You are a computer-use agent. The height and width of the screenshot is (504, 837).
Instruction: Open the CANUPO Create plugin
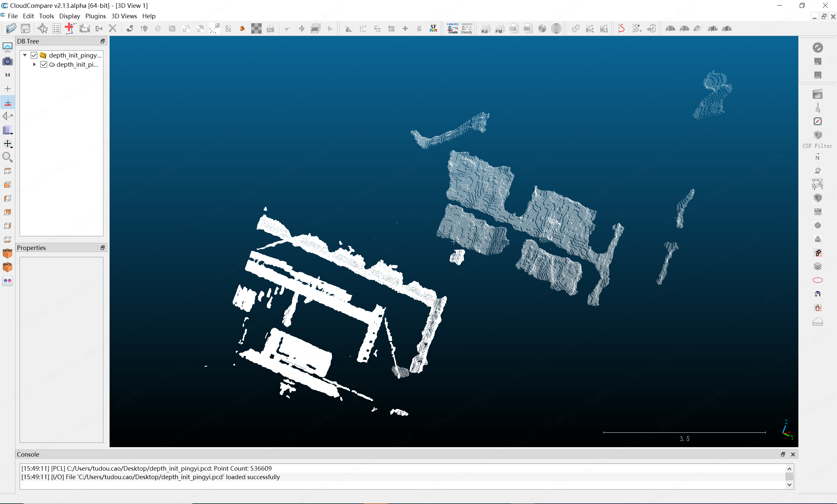[x=452, y=28]
